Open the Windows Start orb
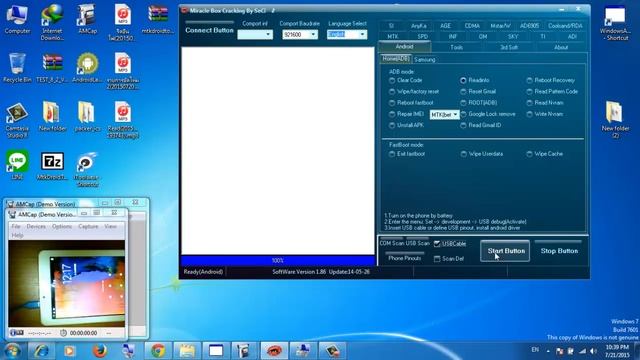This screenshot has height=360, width=640. click(12, 351)
